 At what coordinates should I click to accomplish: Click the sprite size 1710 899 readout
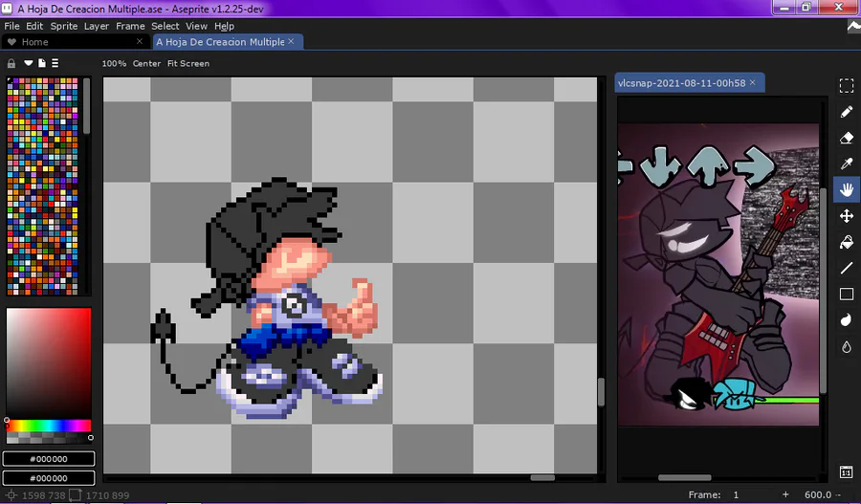(x=101, y=495)
